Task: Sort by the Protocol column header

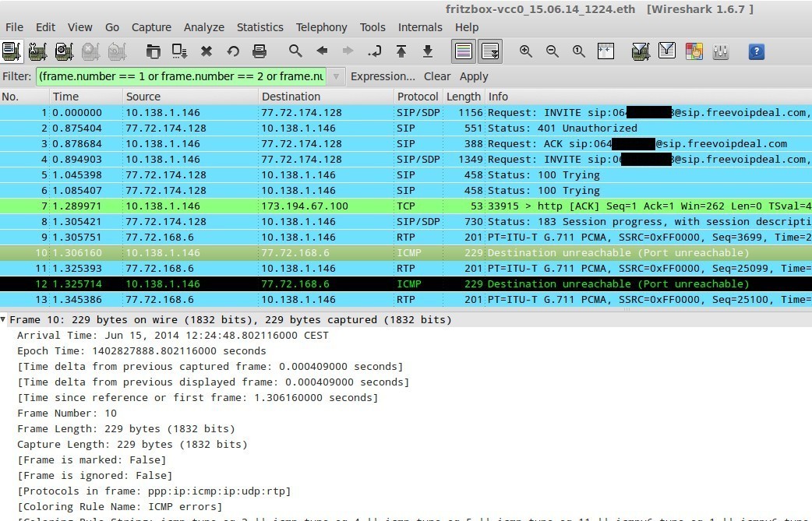Action: coord(418,97)
